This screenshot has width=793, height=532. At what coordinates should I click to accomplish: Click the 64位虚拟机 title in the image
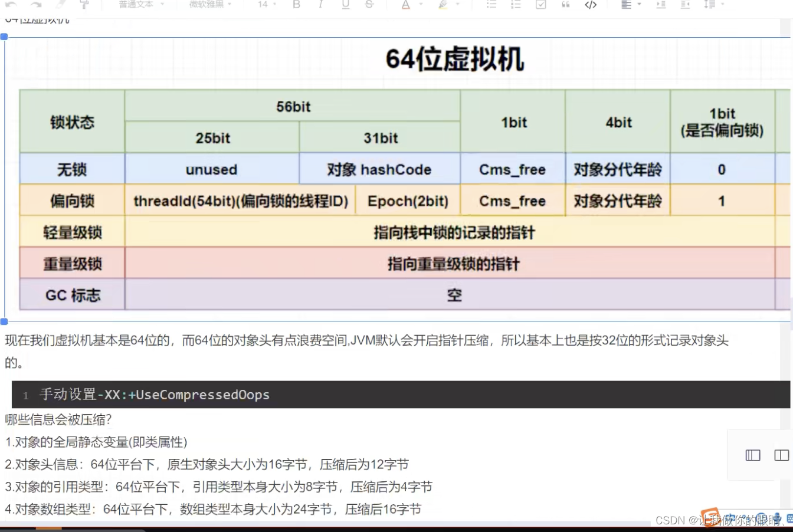click(454, 59)
